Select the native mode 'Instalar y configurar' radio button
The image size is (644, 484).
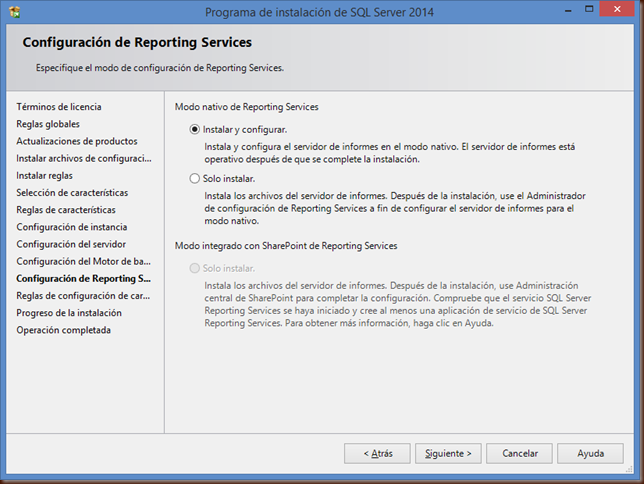click(x=194, y=129)
